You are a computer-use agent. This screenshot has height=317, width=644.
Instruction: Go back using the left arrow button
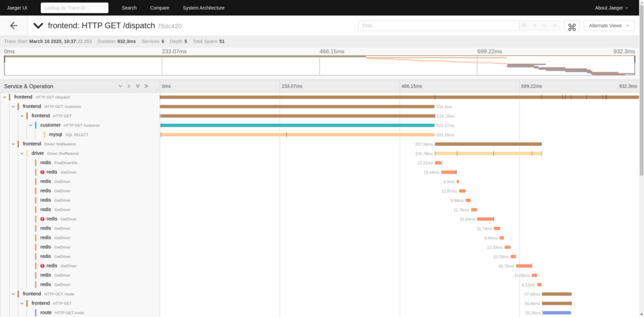[x=14, y=26]
